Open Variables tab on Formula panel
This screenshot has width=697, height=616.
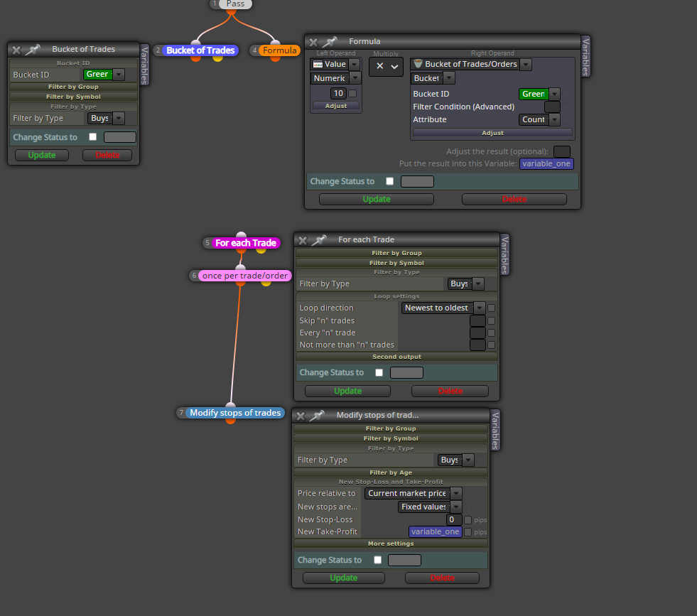(x=585, y=57)
